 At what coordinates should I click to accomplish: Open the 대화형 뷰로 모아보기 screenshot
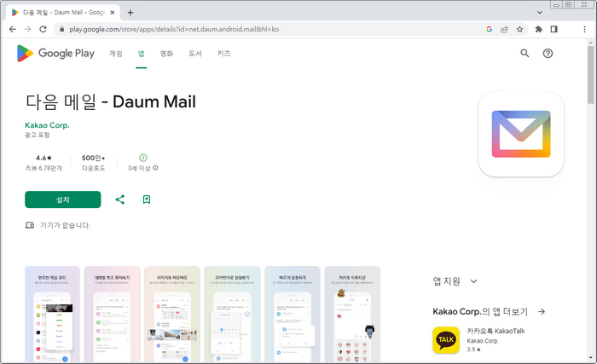(112, 314)
